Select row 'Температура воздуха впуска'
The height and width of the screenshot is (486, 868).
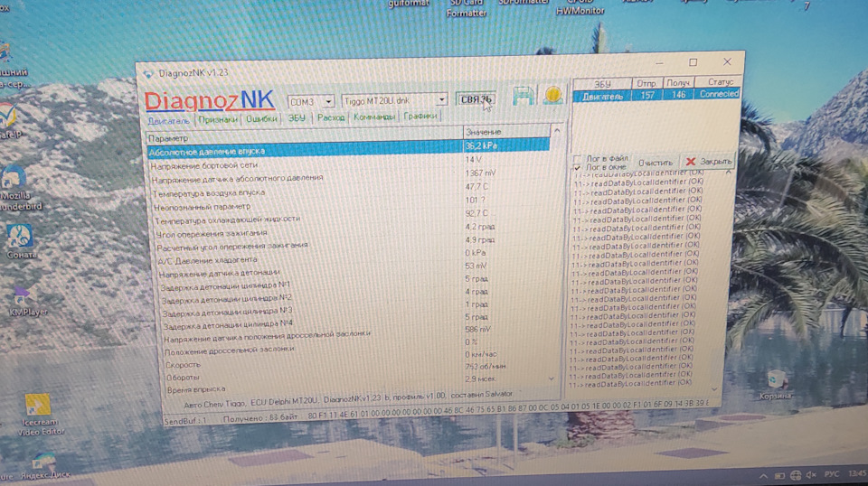click(x=351, y=190)
